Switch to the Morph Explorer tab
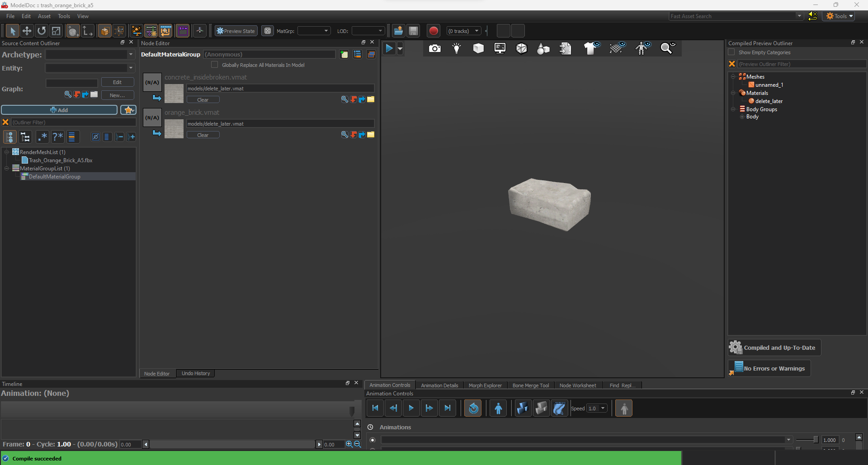 point(485,385)
